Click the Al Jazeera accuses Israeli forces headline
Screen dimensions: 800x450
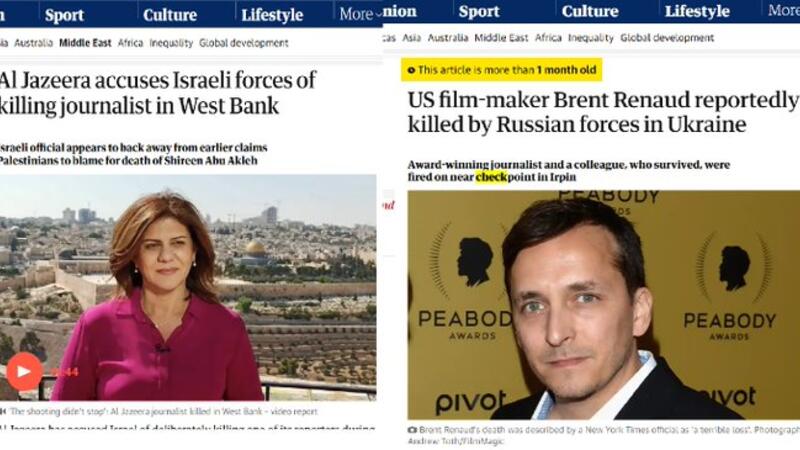(157, 93)
